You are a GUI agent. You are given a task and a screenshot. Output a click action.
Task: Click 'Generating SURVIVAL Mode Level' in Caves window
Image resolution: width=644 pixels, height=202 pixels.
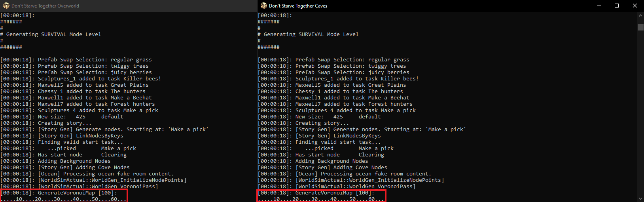pyautogui.click(x=311, y=34)
